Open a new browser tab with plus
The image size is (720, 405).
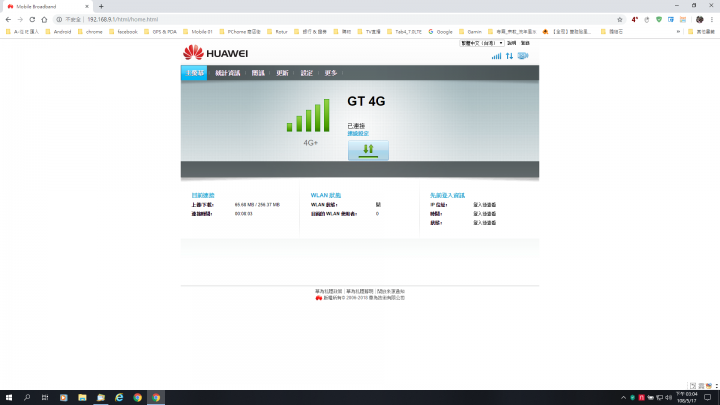(101, 6)
